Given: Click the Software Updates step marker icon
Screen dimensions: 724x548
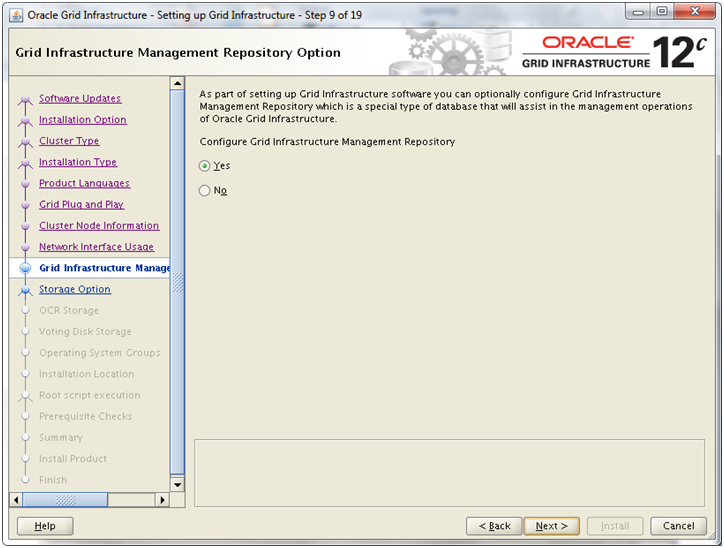Looking at the screenshot, I should point(25,99).
